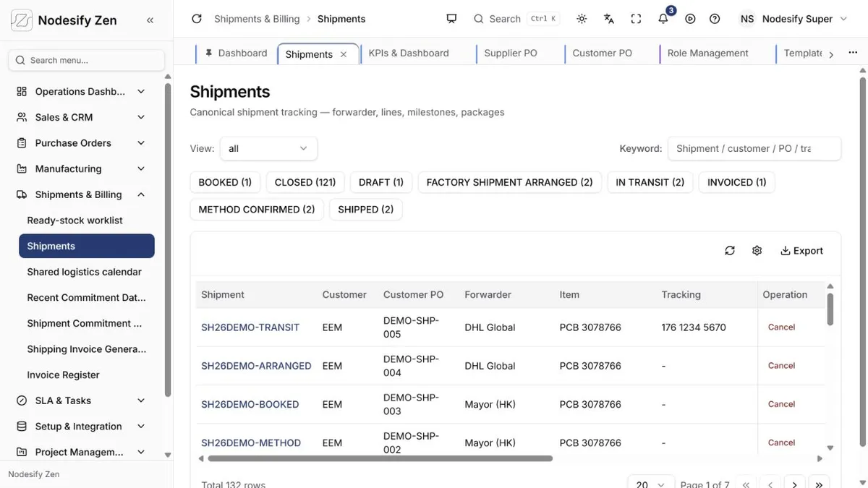Image resolution: width=868 pixels, height=488 pixels.
Task: Open the monitor screen icon in header
Action: pos(452,19)
